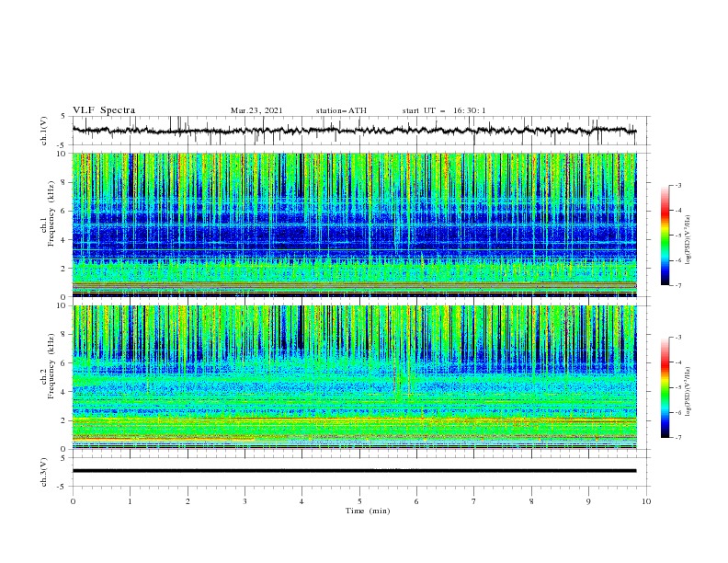Click the "5" tick on Time axis
Image resolution: width=728 pixels, height=563 pixels.
point(359,501)
